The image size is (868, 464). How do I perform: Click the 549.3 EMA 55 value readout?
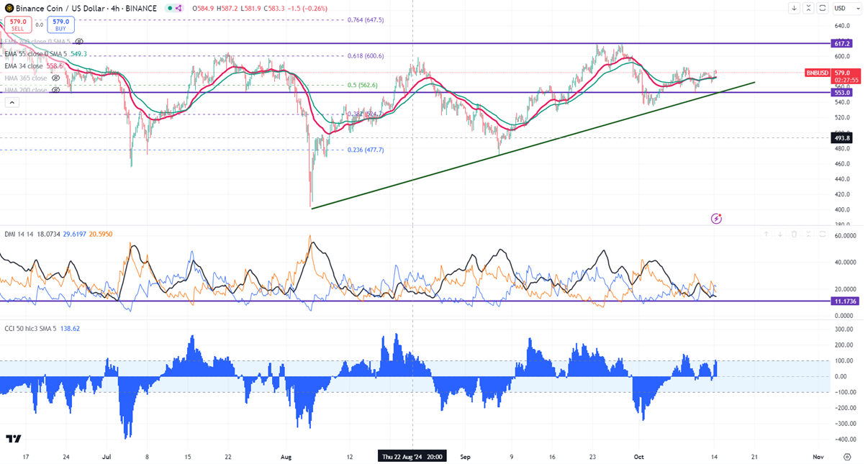click(78, 54)
